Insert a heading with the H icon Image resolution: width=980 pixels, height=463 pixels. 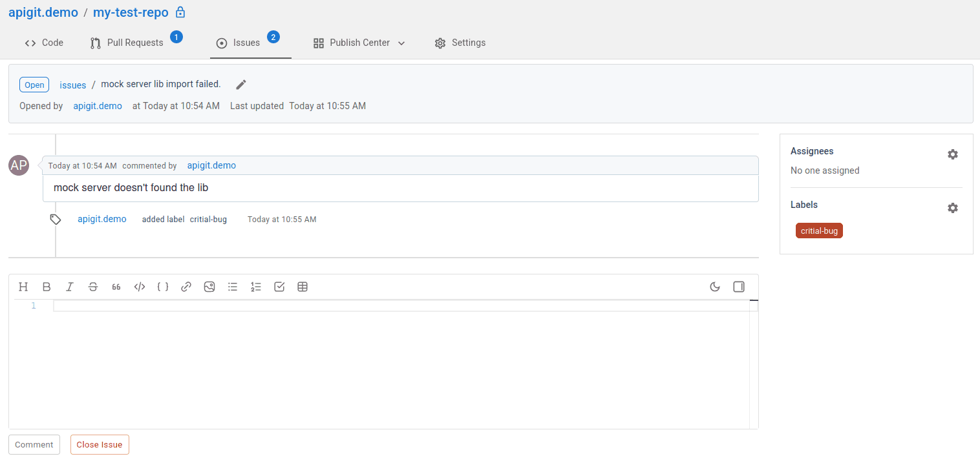click(23, 287)
